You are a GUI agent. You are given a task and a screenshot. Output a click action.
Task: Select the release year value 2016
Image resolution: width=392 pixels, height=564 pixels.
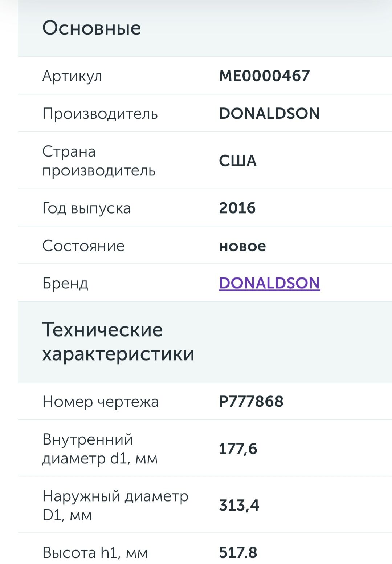click(x=237, y=208)
